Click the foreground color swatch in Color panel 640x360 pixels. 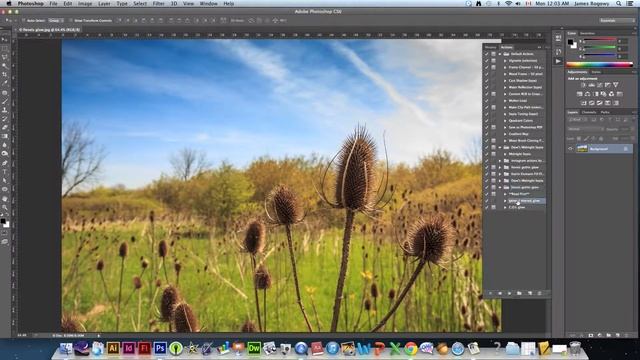[x=570, y=42]
